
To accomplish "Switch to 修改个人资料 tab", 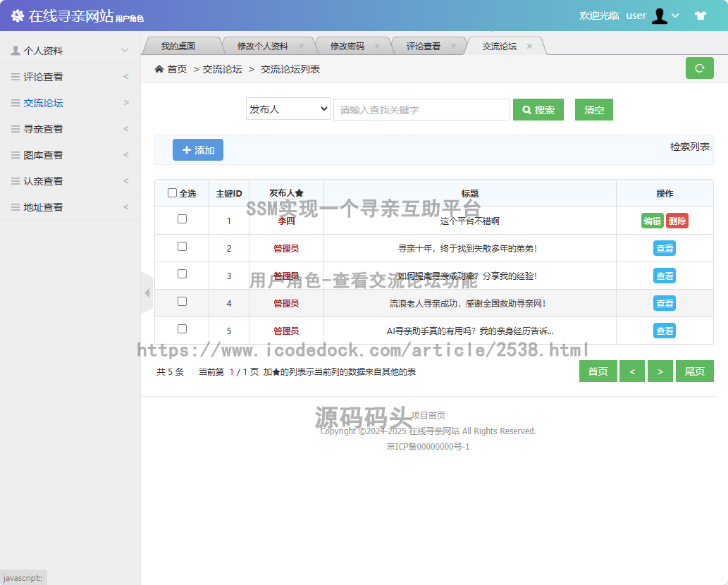I will pyautogui.click(x=263, y=46).
